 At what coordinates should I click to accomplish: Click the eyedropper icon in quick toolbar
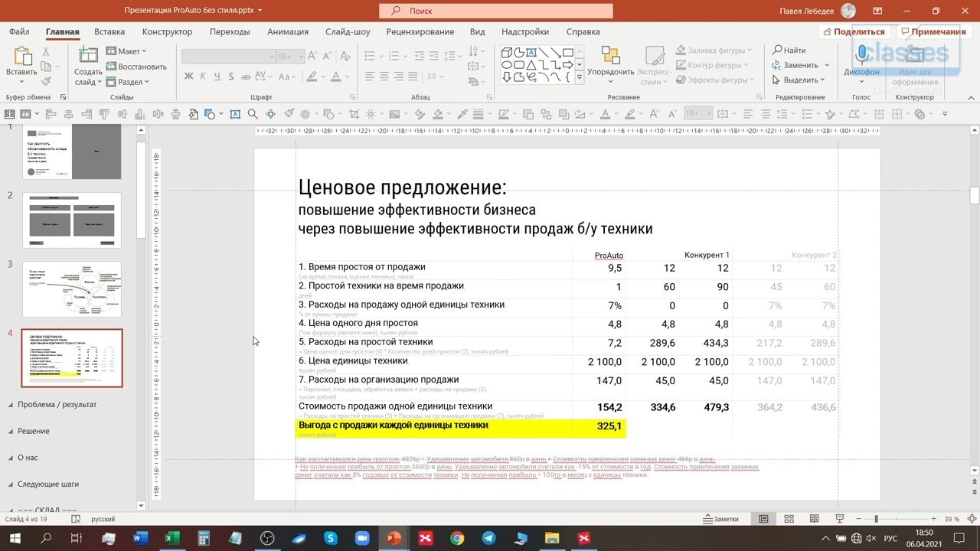point(462,114)
